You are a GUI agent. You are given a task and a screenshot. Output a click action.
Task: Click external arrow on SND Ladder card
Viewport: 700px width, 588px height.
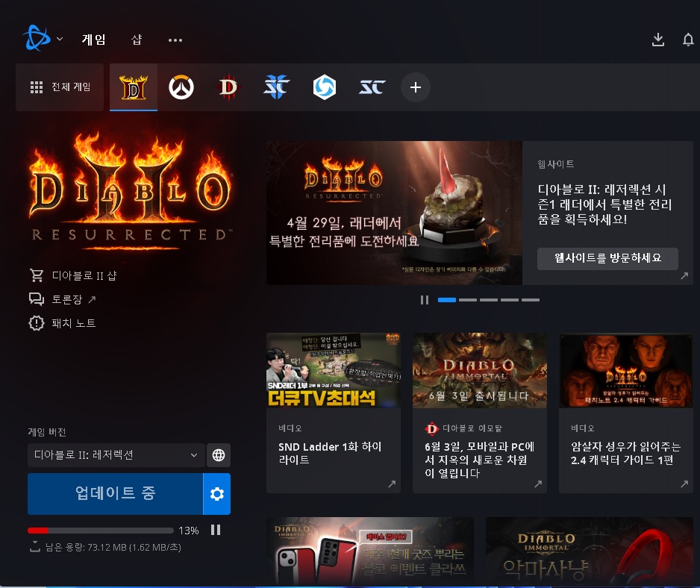click(x=392, y=484)
